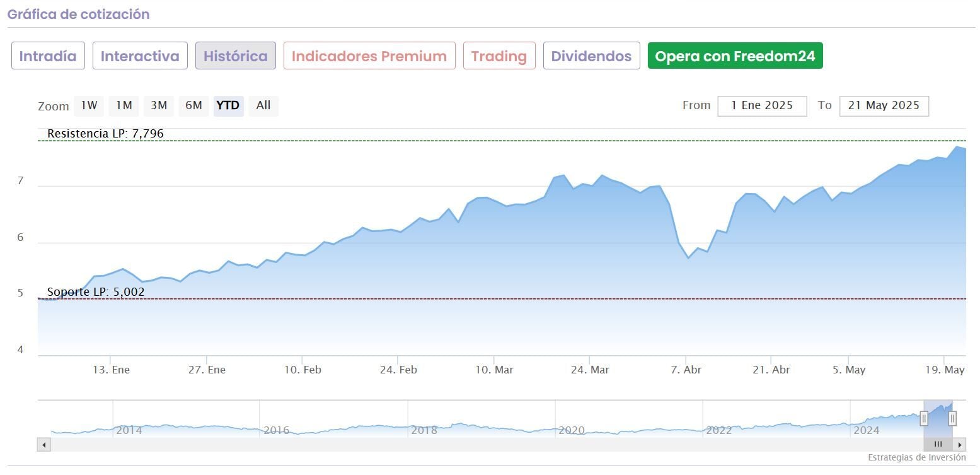
Task: Open Indicadores Premium tab
Action: point(369,56)
